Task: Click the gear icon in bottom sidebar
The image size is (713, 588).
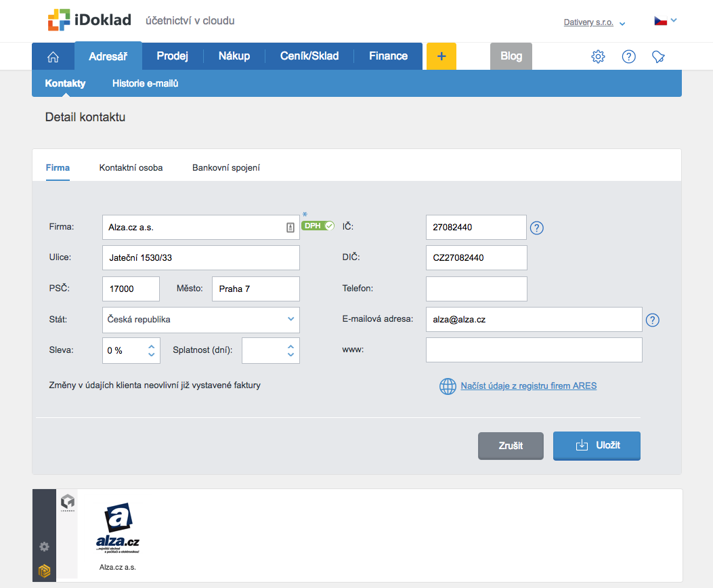Action: point(45,547)
